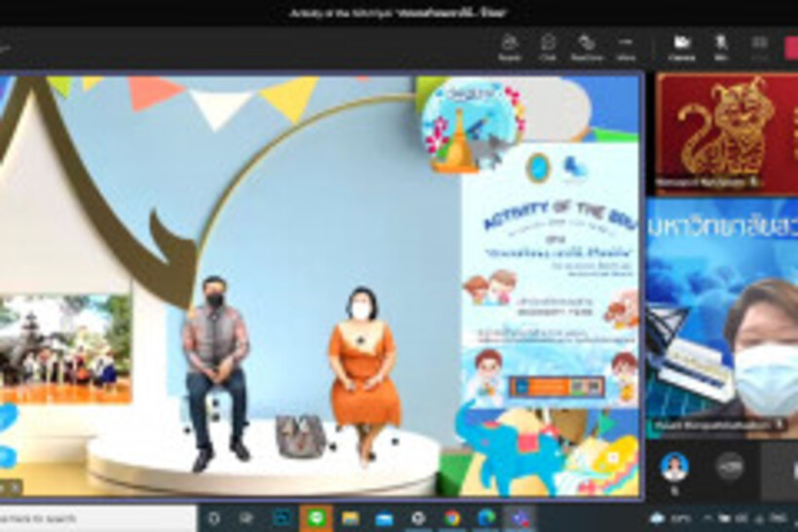
Task: Open the Reactions menu
Action: pos(586,47)
